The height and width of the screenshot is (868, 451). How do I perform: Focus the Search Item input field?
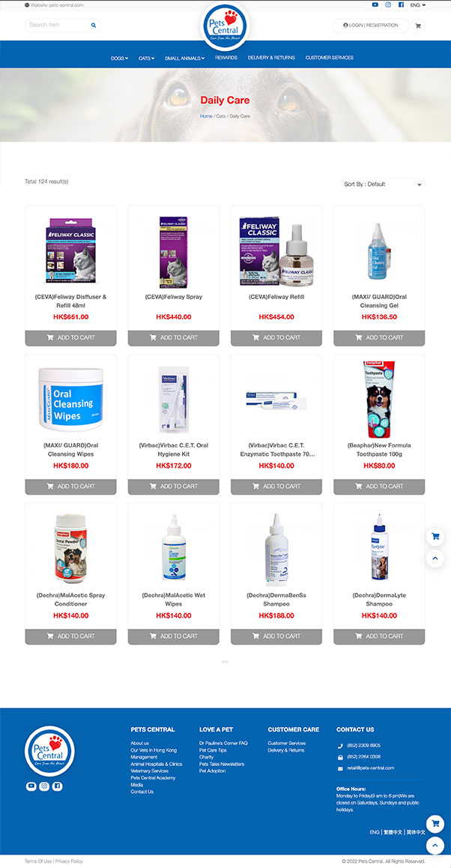click(58, 25)
